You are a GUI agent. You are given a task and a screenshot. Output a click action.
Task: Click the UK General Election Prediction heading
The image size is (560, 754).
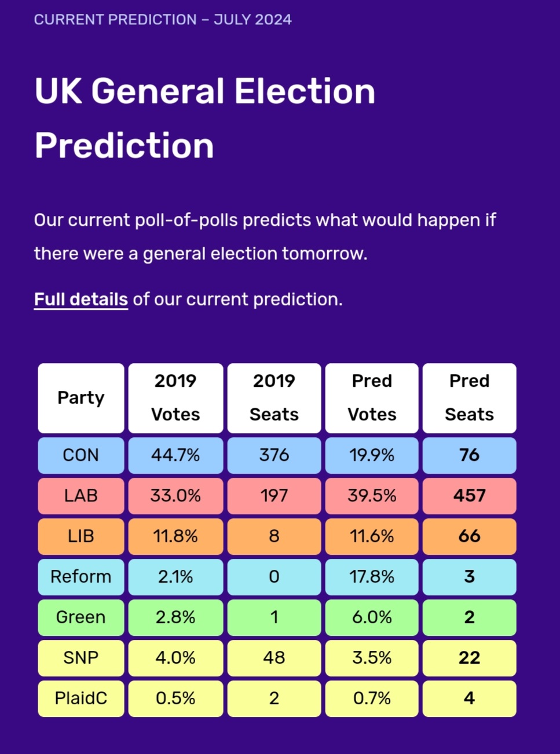tap(205, 118)
